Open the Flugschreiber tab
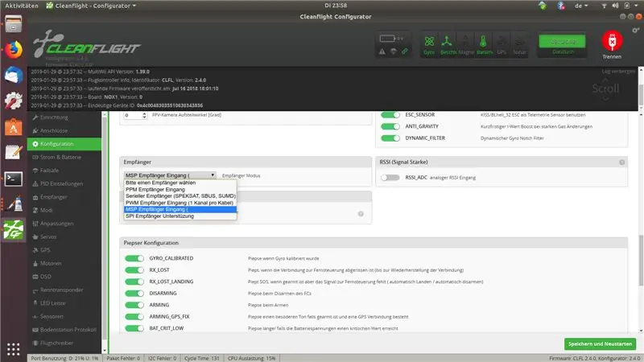This screenshot has height=362, width=644. coord(64,343)
